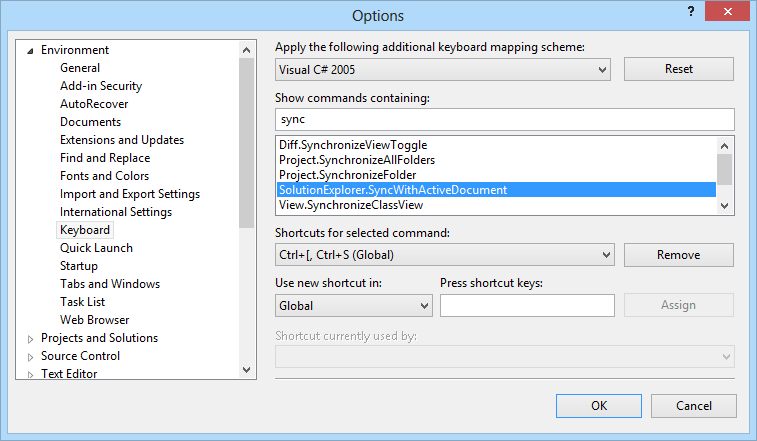
Task: Open the Use new shortcut in dropdown
Action: tap(424, 305)
